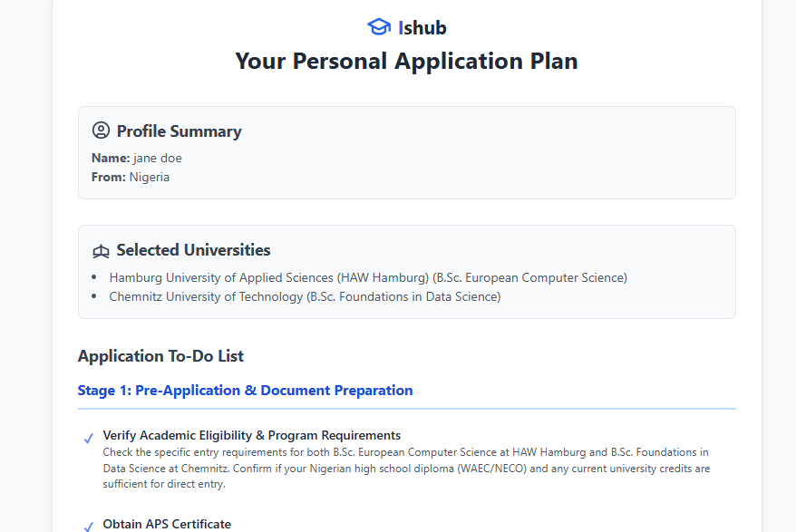Click the Obtain APS Certificate task title

pyautogui.click(x=167, y=524)
